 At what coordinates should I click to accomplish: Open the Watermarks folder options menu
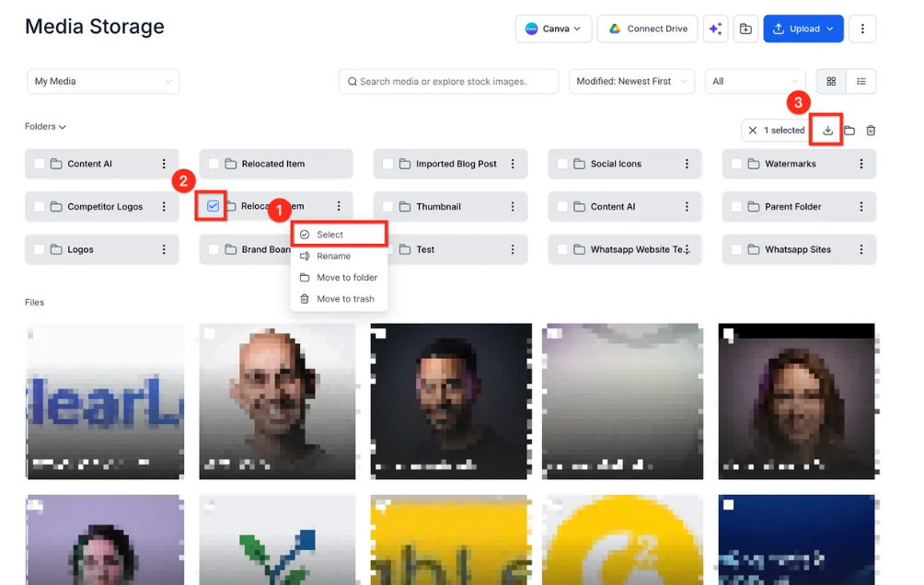860,164
